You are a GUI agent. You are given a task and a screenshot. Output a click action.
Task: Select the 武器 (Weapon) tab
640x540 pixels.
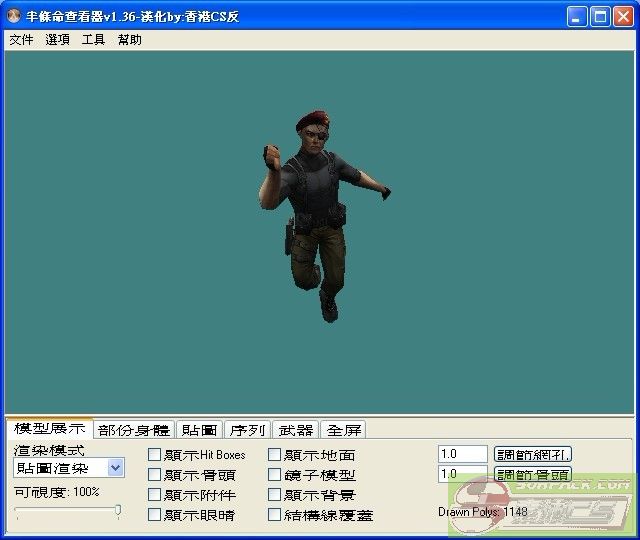(295, 430)
